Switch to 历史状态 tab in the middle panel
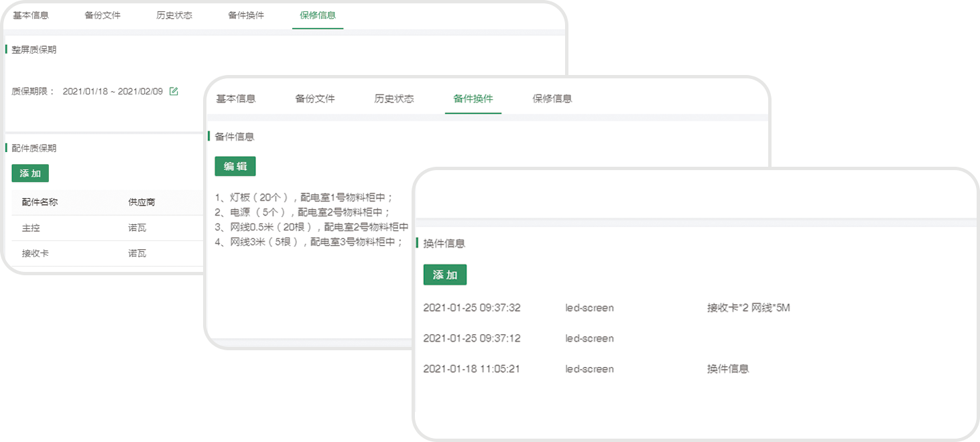This screenshot has width=980, height=442. 394,99
